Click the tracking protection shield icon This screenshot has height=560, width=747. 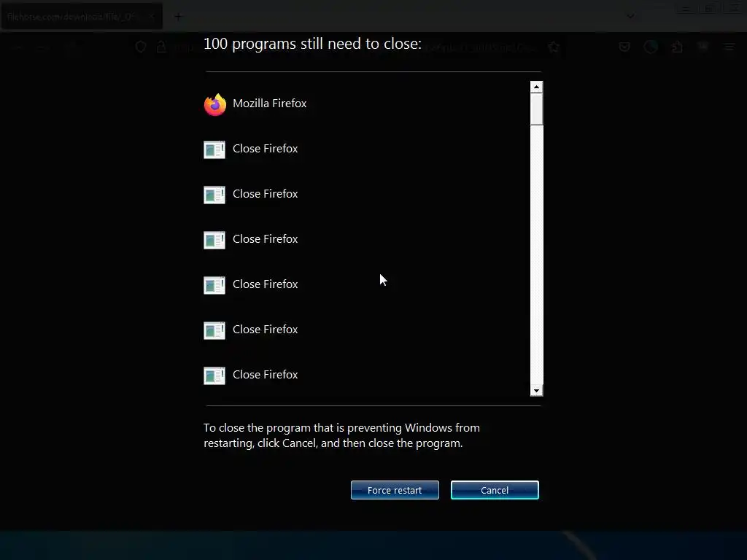click(141, 47)
